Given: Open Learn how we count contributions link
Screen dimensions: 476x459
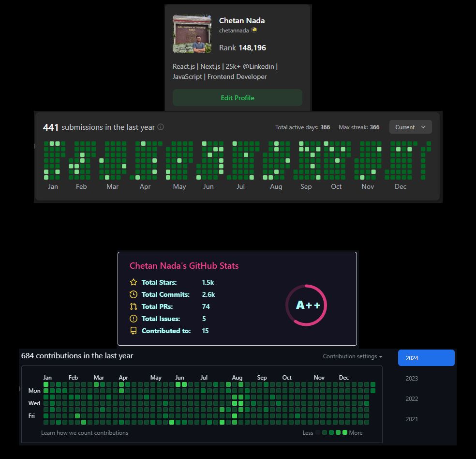Looking at the screenshot, I should (84, 433).
